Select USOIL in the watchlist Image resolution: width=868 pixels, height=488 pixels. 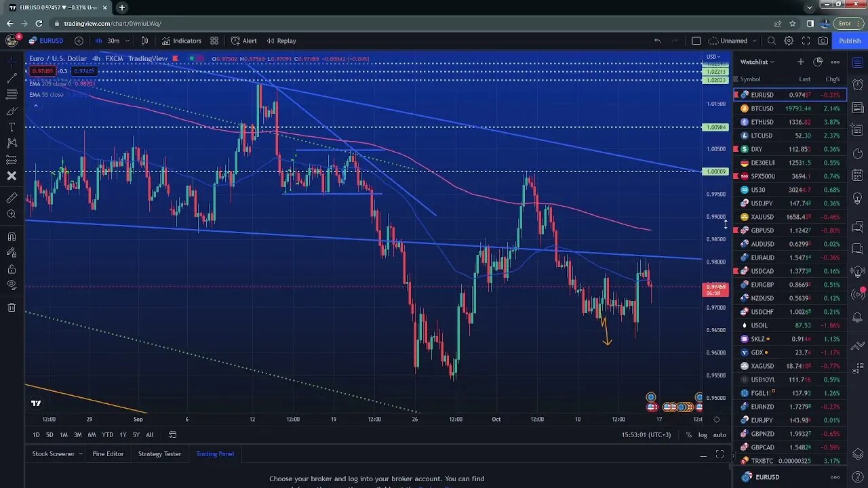tap(790, 325)
